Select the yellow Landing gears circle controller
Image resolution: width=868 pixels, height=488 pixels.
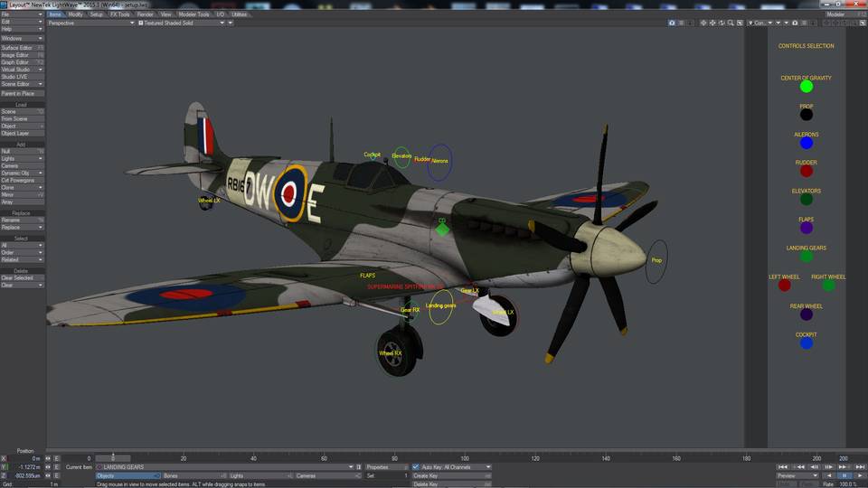[441, 306]
